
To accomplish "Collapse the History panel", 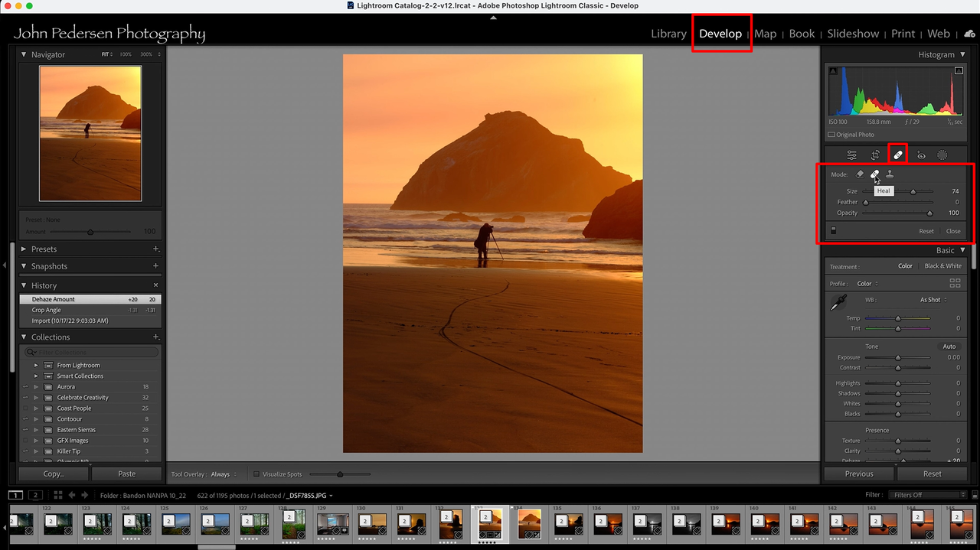I will click(x=24, y=285).
